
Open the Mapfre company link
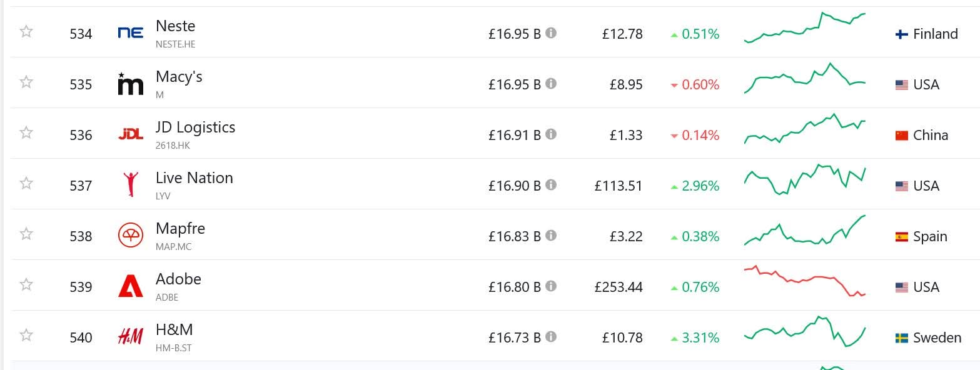click(x=180, y=229)
